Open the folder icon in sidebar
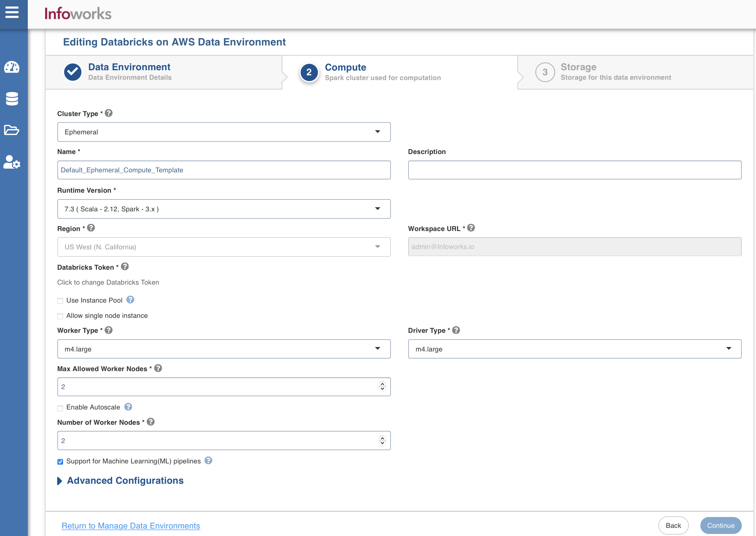Screen dimensions: 756x536 12,130
